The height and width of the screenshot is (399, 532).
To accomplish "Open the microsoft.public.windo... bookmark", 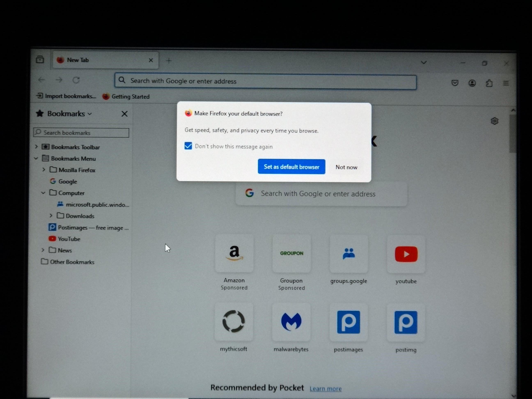I will (93, 205).
